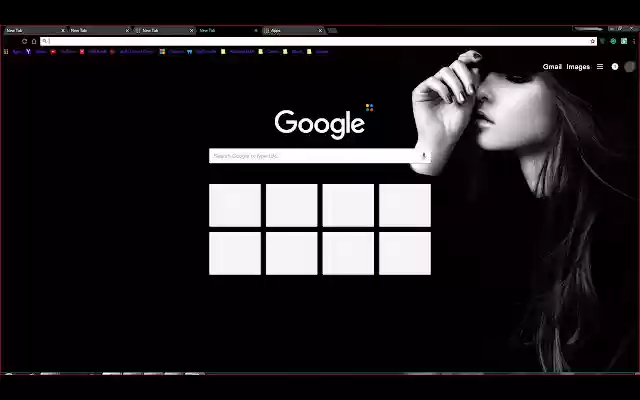The image size is (640, 400).
Task: Open the bottom-left most visited tile
Action: tap(235, 253)
